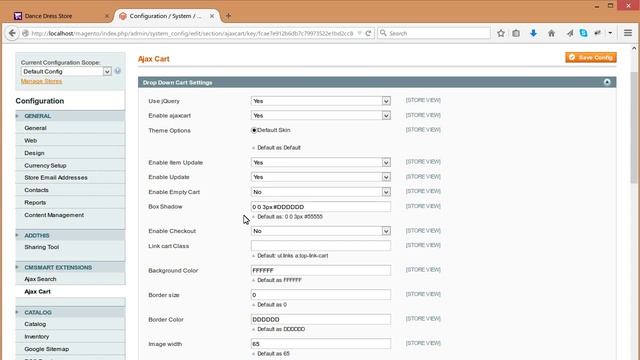640x360 pixels.
Task: Collapse the CMSMART EXTENSIONS sidebar group
Action: (x=70, y=267)
